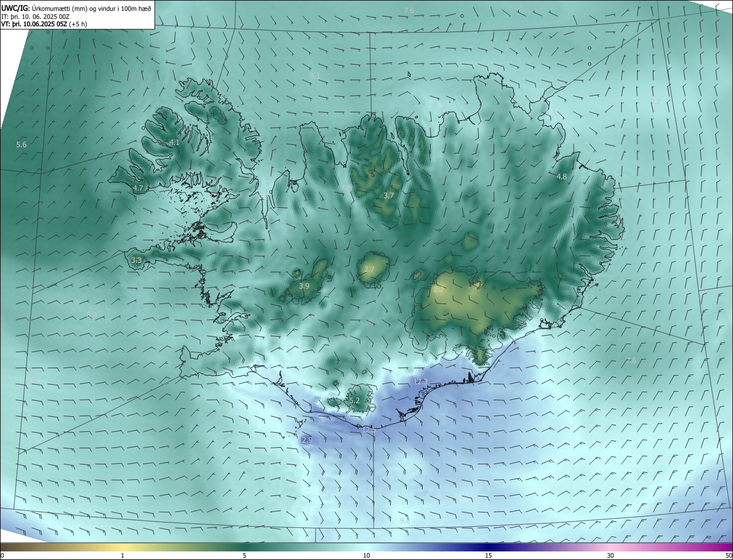
Task: Click the "UWC/IG:" map title text
Action: pyautogui.click(x=16, y=9)
